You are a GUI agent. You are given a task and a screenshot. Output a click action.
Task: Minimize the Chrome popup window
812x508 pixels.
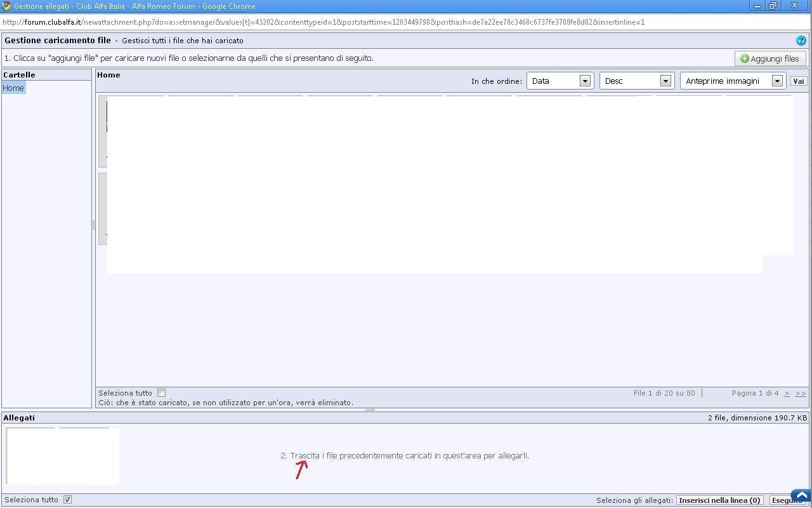757,6
